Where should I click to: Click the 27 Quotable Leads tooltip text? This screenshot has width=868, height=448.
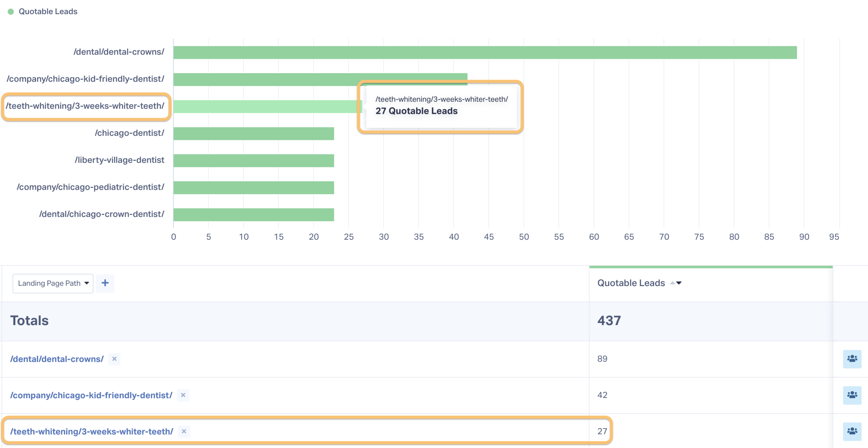pyautogui.click(x=416, y=111)
